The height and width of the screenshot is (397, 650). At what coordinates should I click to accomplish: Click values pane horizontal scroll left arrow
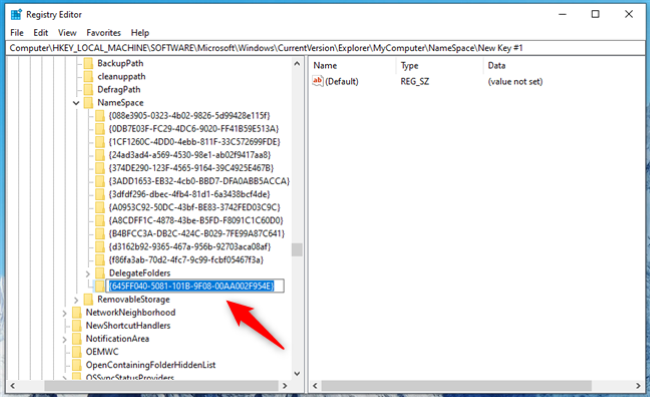[x=315, y=386]
